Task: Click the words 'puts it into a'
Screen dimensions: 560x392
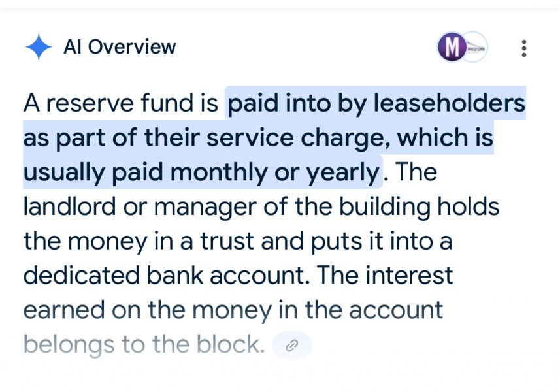Action: pos(384,241)
